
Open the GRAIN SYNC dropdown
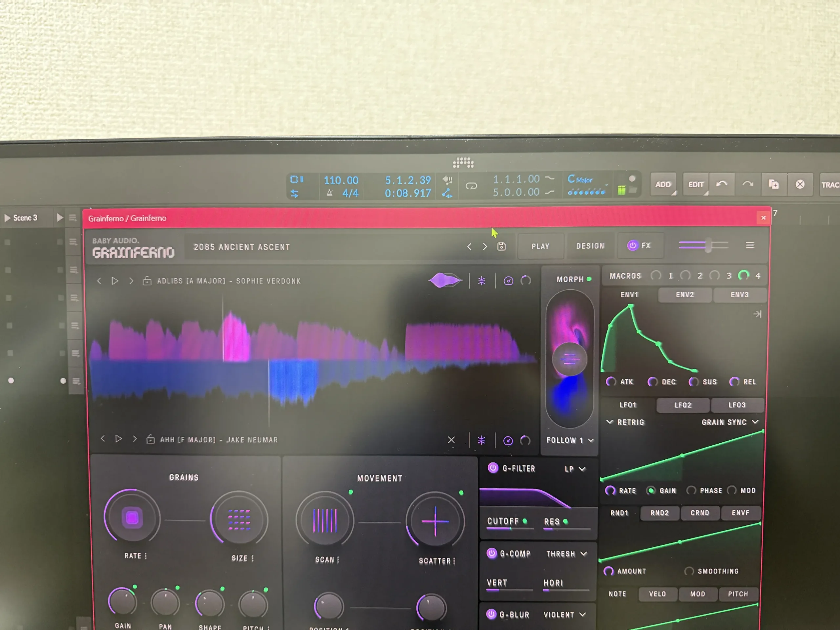coord(729,422)
